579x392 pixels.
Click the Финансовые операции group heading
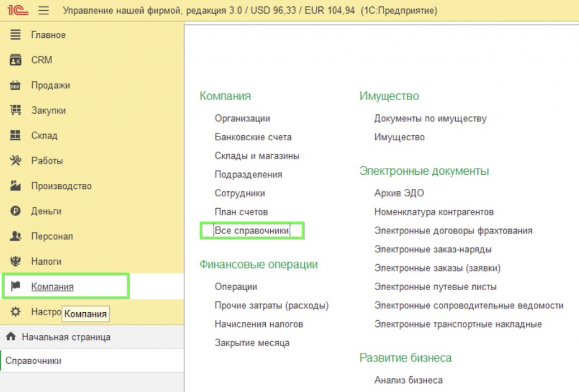pos(258,265)
